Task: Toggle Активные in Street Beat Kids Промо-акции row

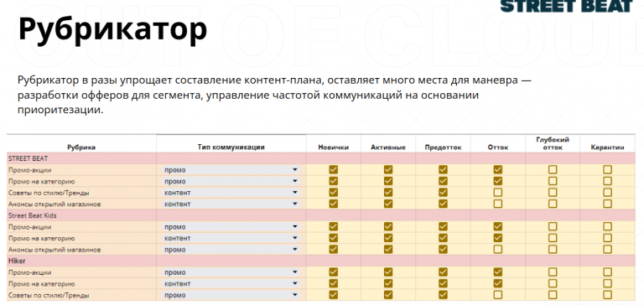Action: click(x=388, y=226)
